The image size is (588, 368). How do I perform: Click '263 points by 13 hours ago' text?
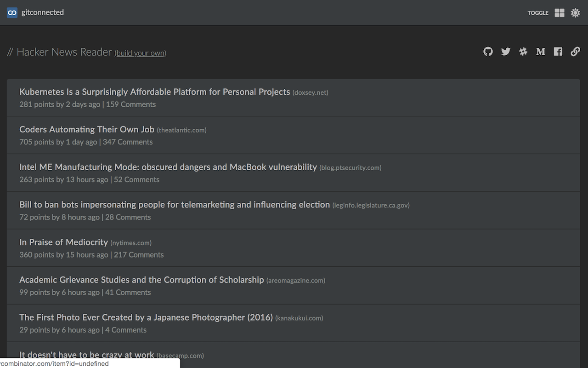[64, 180]
